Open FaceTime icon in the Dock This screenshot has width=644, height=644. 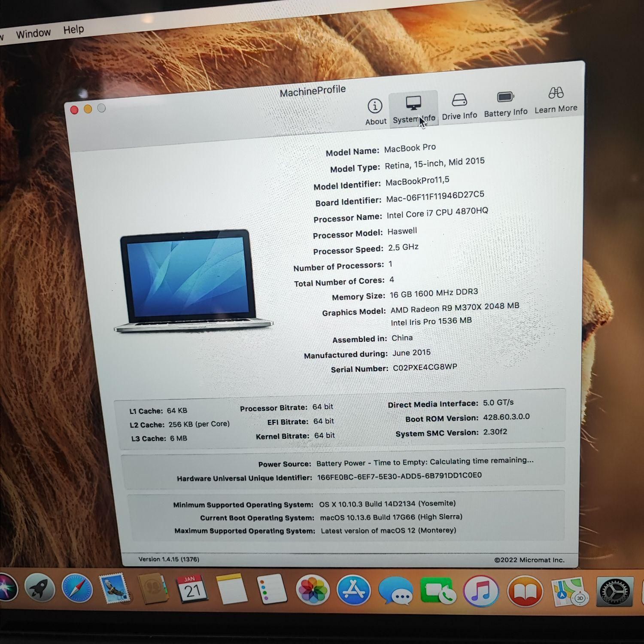[438, 591]
